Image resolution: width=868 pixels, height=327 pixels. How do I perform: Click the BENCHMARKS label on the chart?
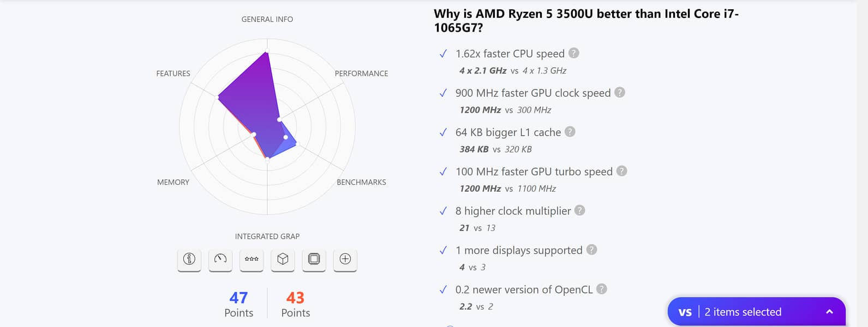(x=361, y=182)
